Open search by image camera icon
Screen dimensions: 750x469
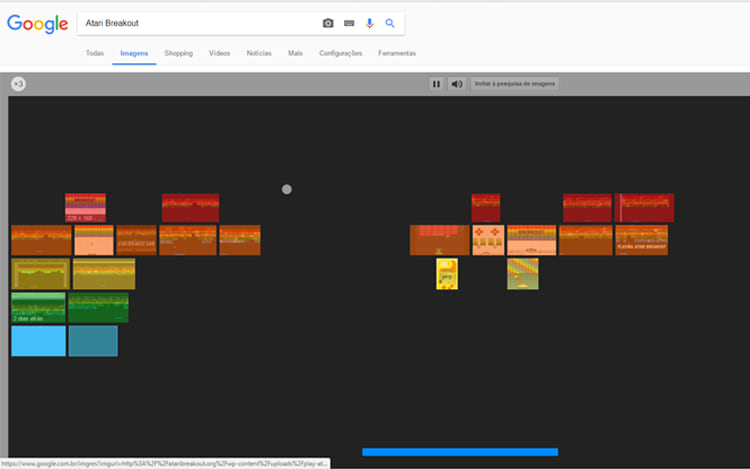pyautogui.click(x=328, y=23)
